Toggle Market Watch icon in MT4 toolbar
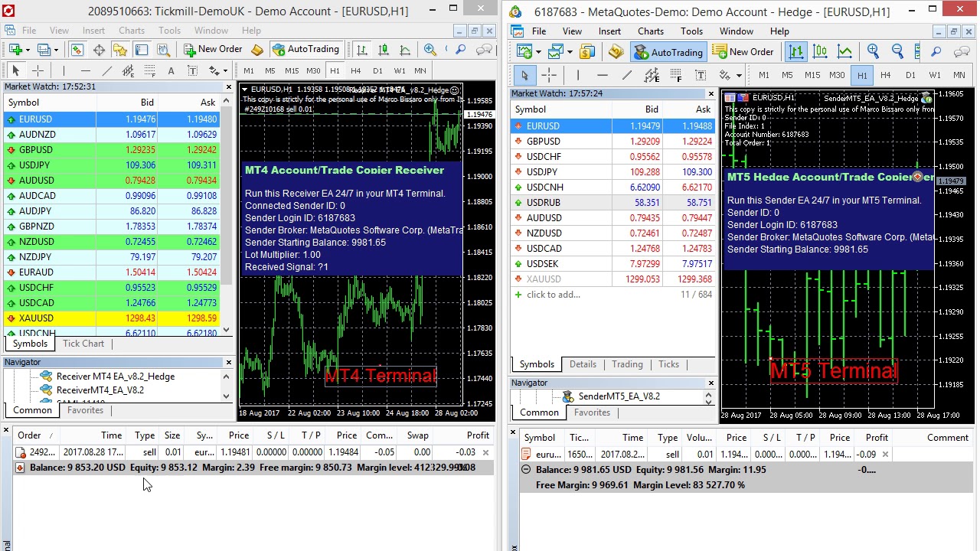This screenshot has width=980, height=551. pos(77,49)
